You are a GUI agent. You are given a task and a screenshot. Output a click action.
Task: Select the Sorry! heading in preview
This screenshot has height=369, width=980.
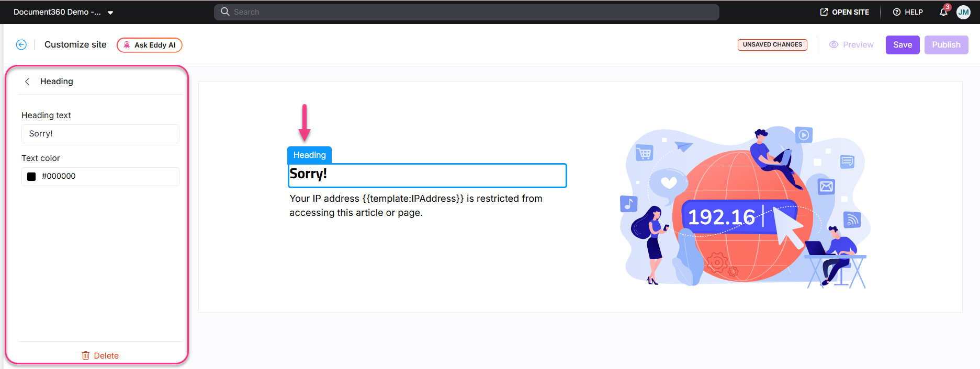pos(427,175)
